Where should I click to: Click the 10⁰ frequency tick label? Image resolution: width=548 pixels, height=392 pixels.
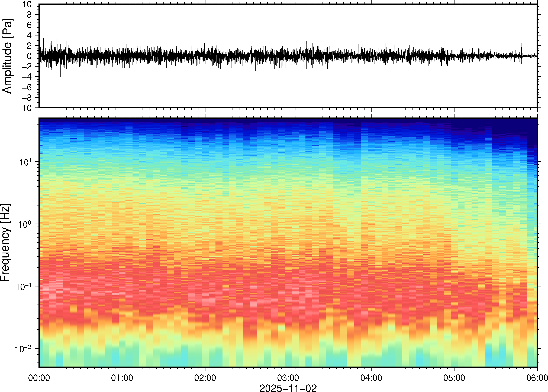click(25, 224)
